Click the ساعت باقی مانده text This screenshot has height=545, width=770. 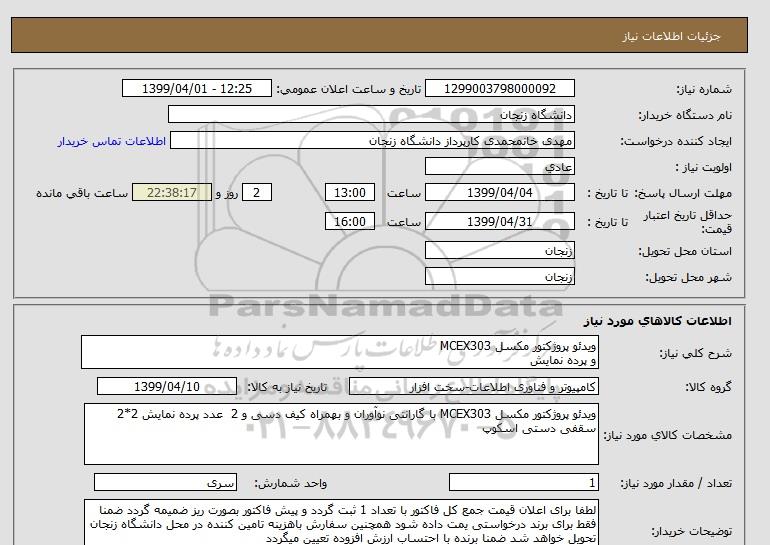82,193
